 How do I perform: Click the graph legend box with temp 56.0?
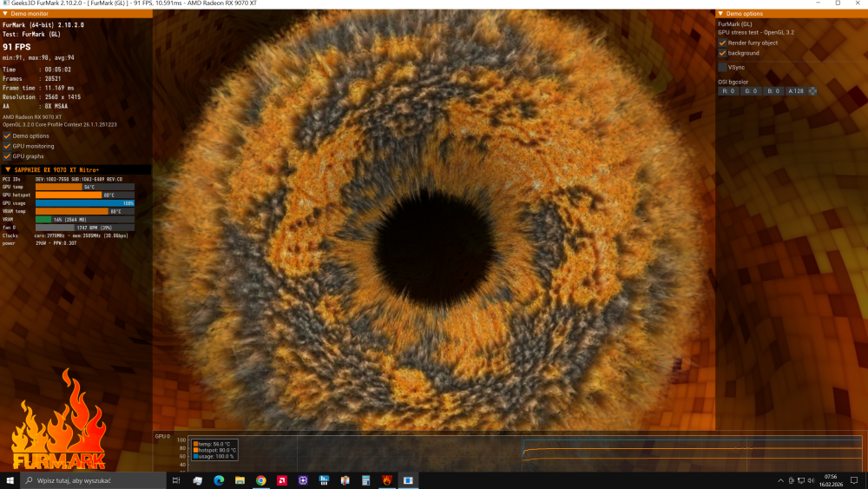[214, 450]
